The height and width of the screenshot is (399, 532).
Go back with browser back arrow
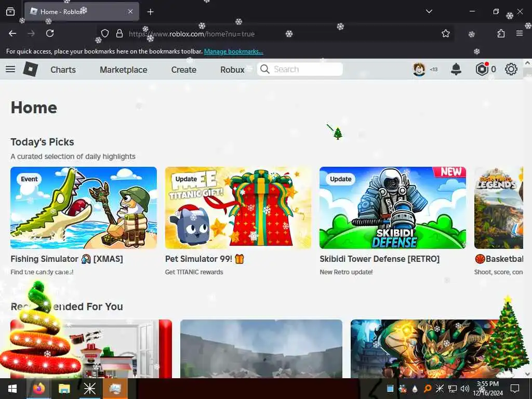pos(12,33)
